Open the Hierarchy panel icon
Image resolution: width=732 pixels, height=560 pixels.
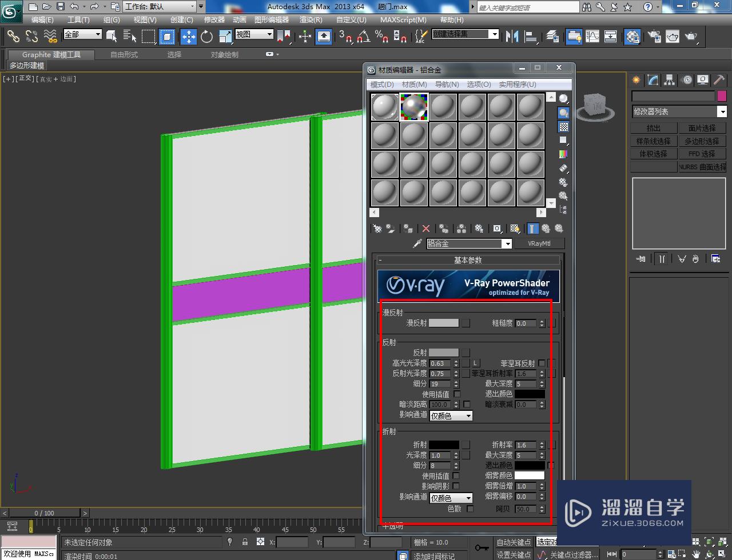point(670,81)
